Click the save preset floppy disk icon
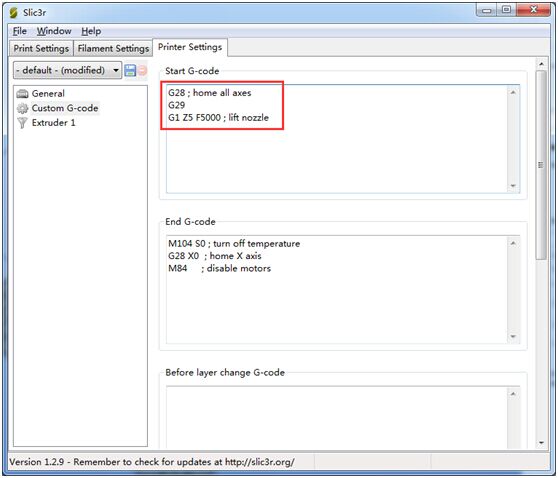558x478 pixels. [x=130, y=70]
